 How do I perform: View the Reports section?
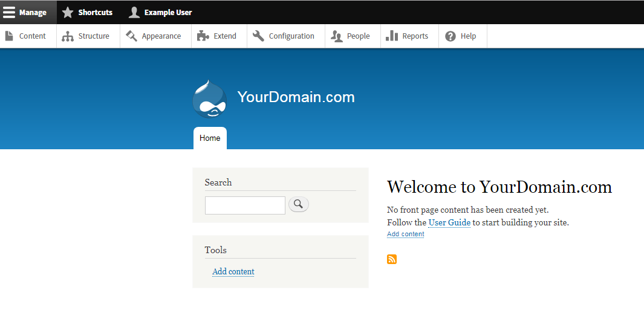click(409, 36)
